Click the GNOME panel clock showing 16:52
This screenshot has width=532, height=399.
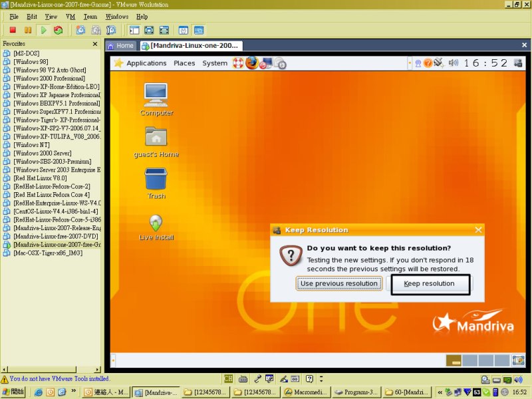coord(485,63)
